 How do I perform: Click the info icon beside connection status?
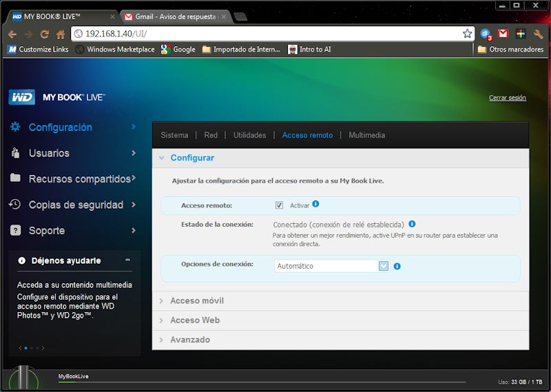412,224
